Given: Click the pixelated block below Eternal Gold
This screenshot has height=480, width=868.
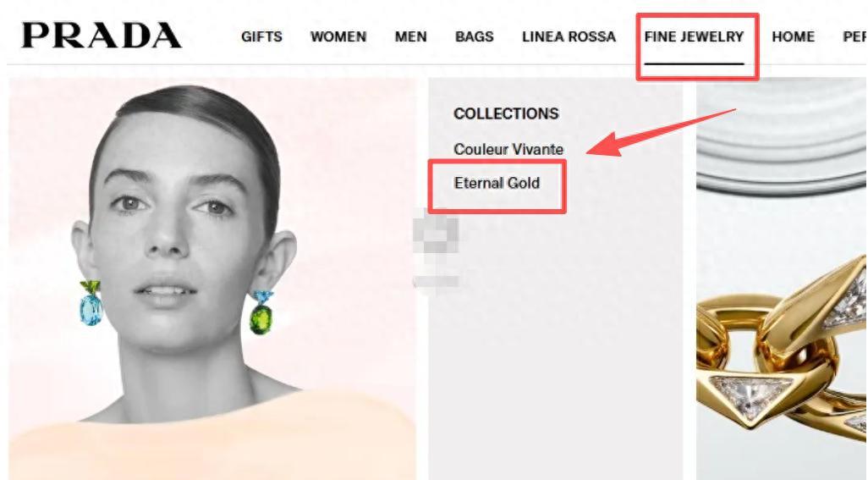Looking at the screenshot, I should tap(436, 231).
